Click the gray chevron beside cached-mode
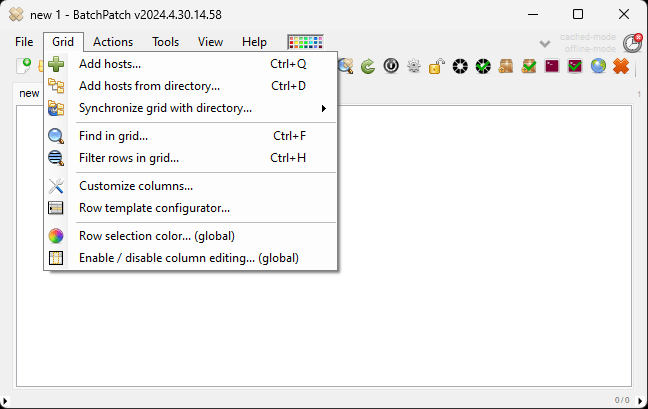Image resolution: width=648 pixels, height=409 pixels. click(x=545, y=43)
